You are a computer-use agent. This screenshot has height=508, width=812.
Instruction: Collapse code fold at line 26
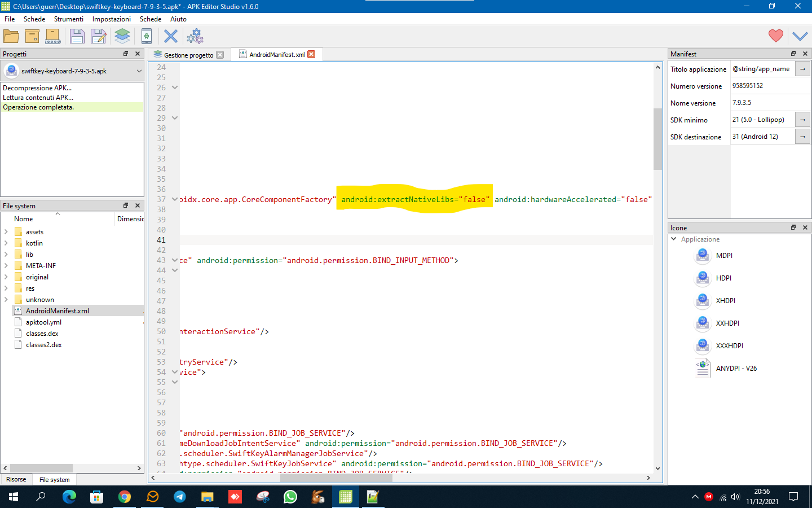[175, 87]
